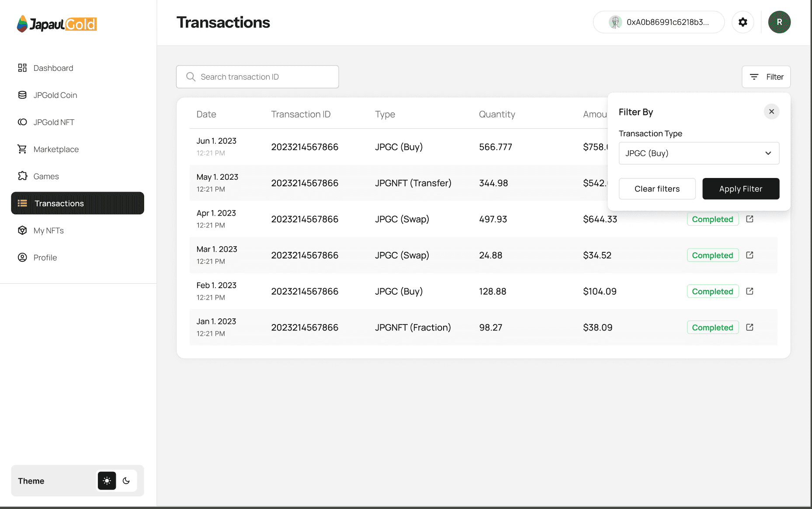The width and height of the screenshot is (812, 509).
Task: Open settings gear icon
Action: point(743,22)
